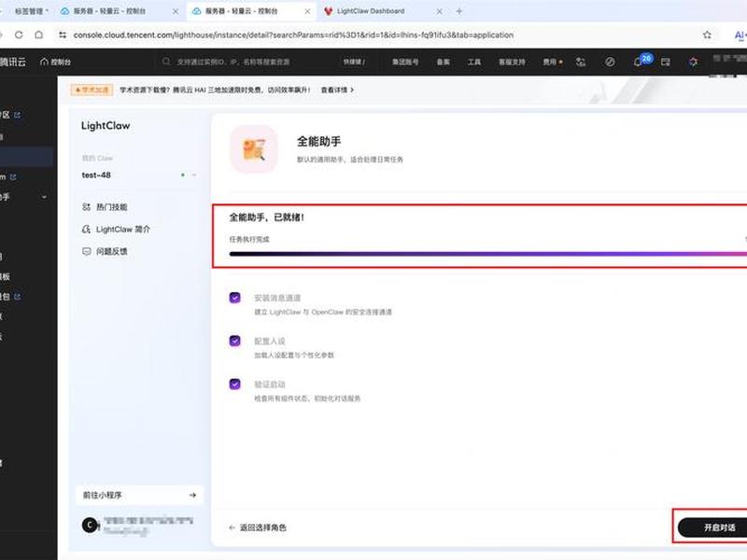747x560 pixels.
Task: Click 返回选择角色 link
Action: coord(258,527)
